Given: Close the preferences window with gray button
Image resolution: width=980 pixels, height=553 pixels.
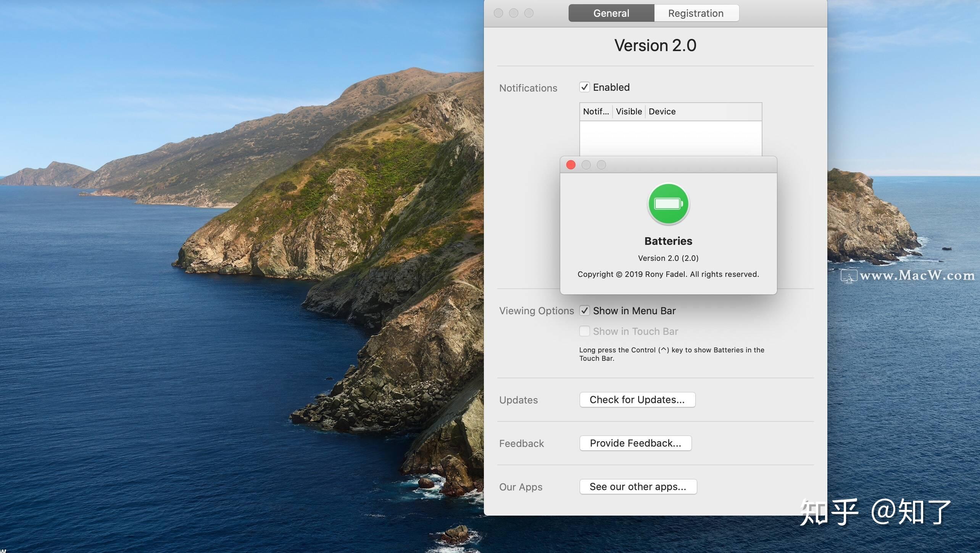Looking at the screenshot, I should point(498,13).
